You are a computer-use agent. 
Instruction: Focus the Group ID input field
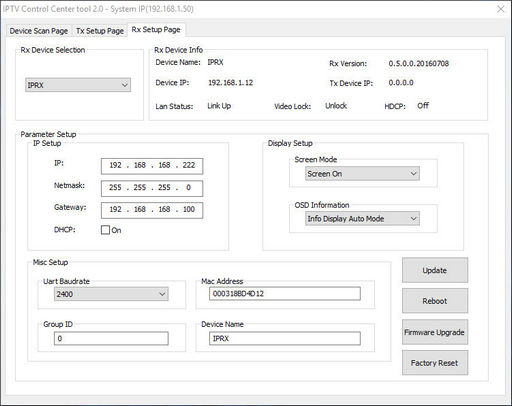(111, 338)
